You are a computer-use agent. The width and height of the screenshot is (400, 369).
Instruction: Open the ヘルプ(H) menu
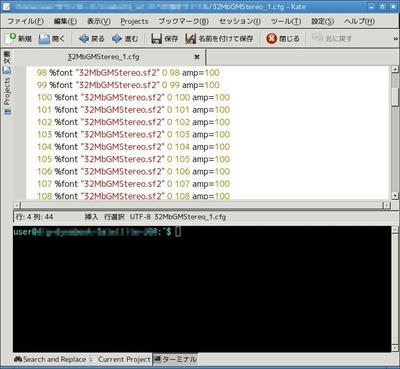click(x=359, y=21)
